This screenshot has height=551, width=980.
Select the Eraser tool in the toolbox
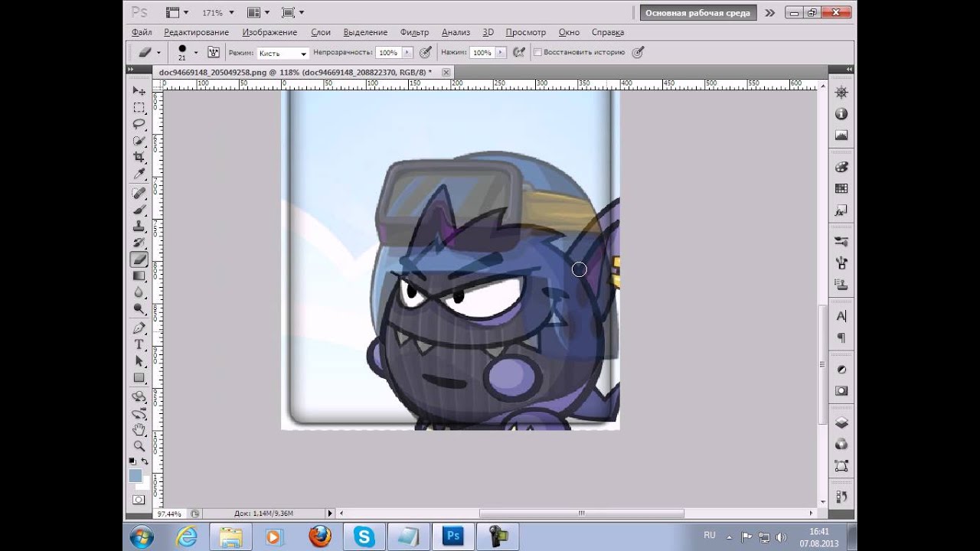(139, 259)
